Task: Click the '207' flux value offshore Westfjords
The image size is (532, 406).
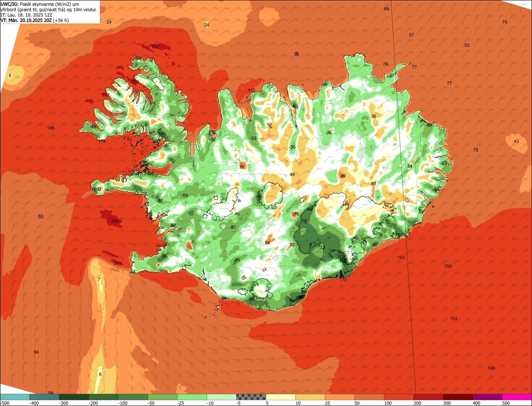Action: coord(155,46)
